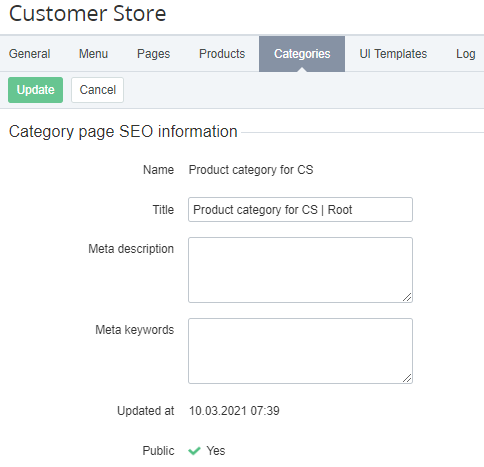Click the Updated at date value

(234, 411)
